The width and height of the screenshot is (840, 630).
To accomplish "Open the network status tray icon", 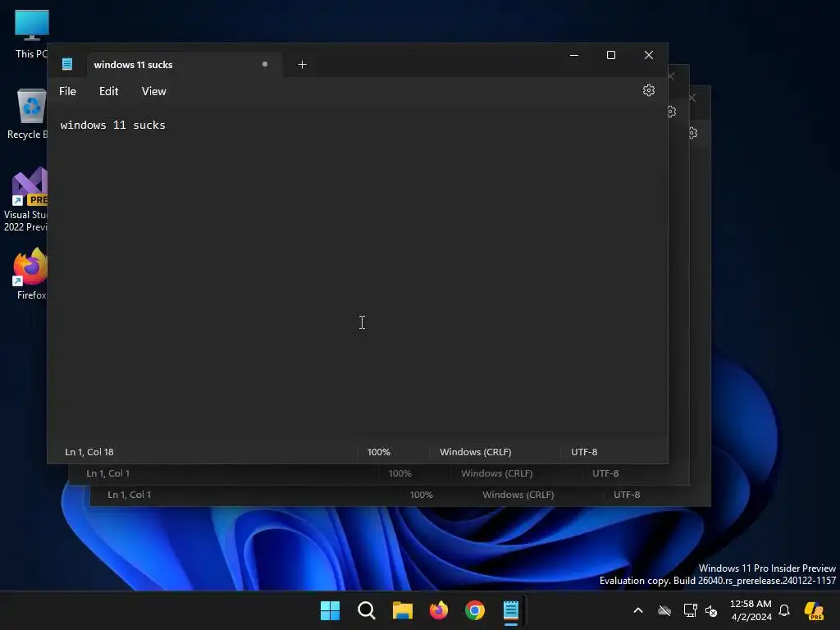I will click(x=691, y=610).
